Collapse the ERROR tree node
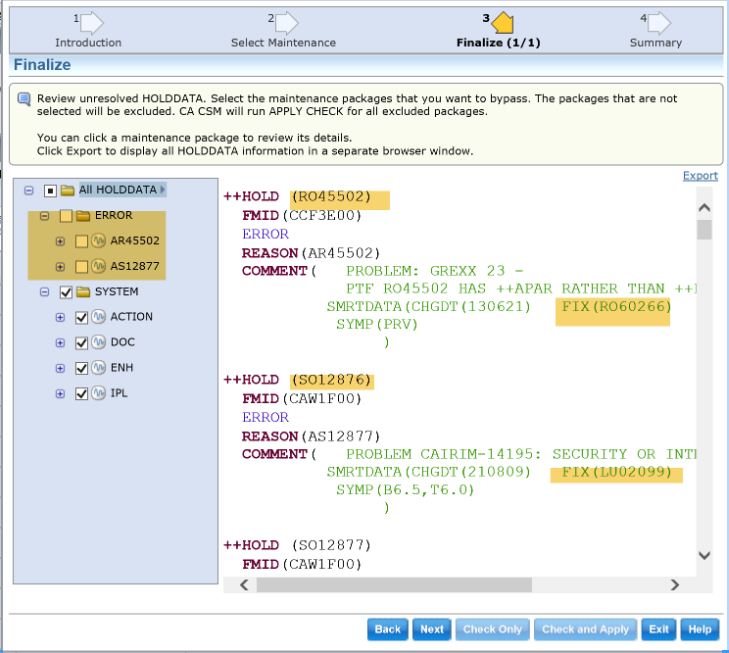 (44, 216)
